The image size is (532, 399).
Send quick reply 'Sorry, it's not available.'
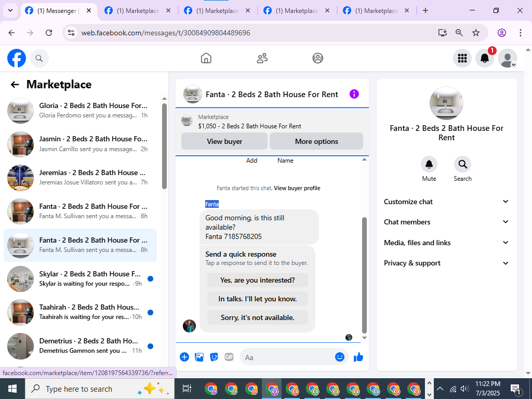258,317
